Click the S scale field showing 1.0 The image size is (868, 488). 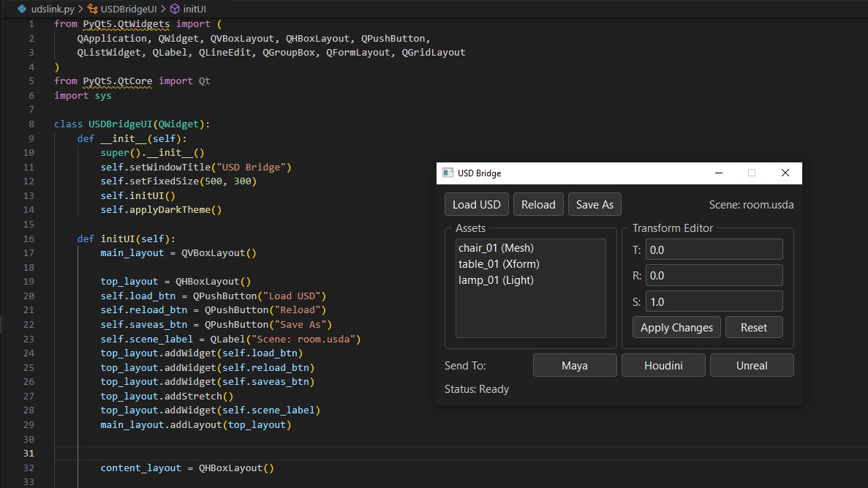click(x=714, y=301)
